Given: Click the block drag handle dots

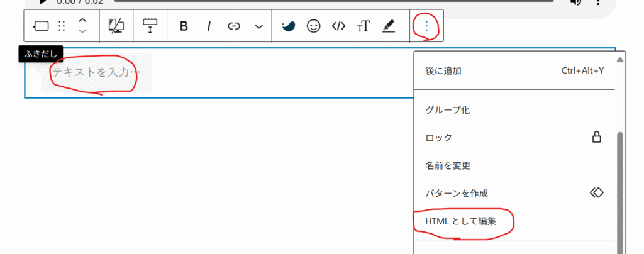Looking at the screenshot, I should click(62, 26).
